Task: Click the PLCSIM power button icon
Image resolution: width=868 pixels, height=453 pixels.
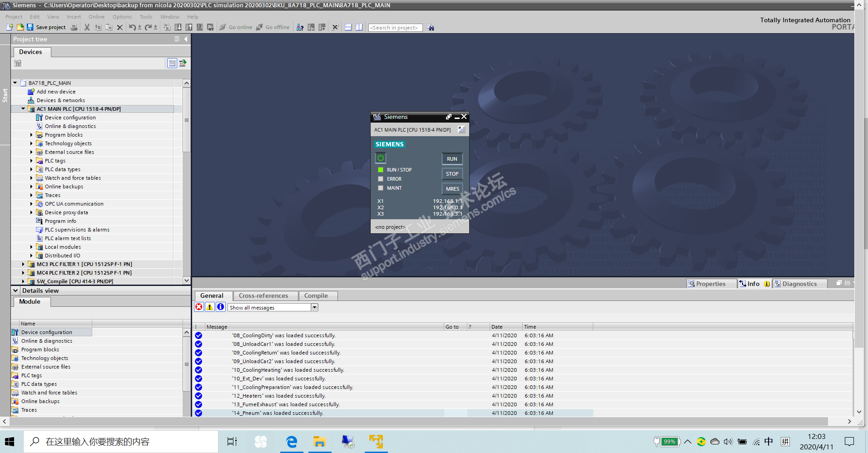Action: (381, 158)
